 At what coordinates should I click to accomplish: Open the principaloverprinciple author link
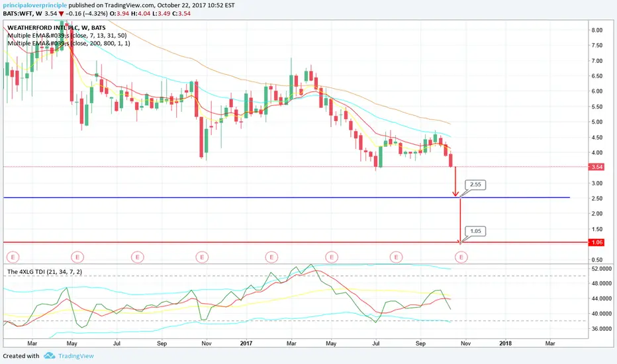click(x=35, y=5)
